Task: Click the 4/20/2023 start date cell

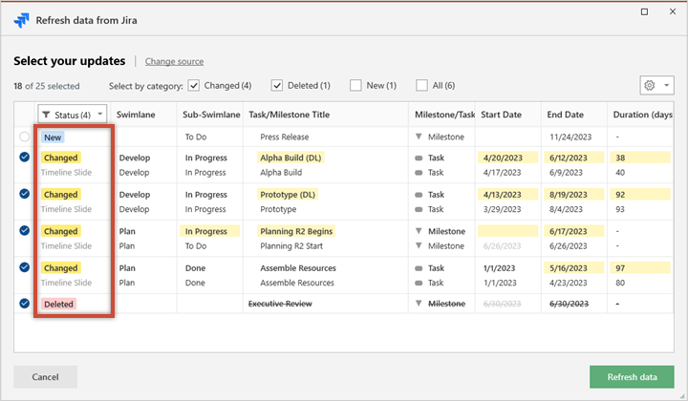Action: [508, 158]
